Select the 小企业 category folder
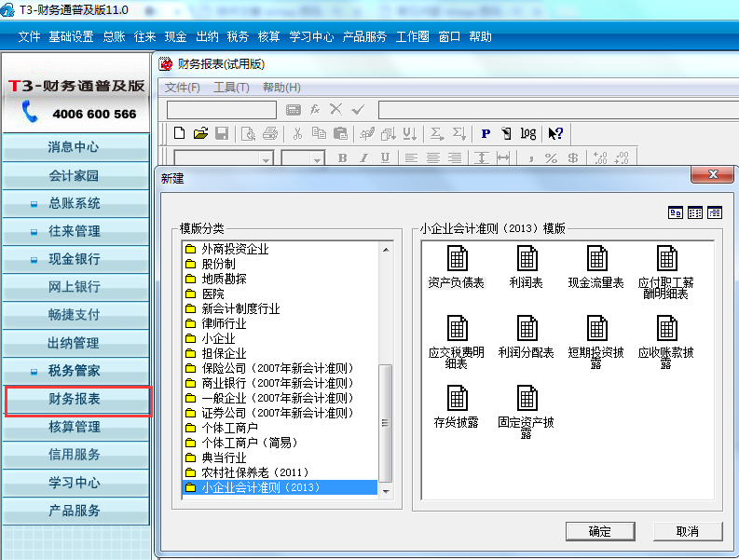 211,338
